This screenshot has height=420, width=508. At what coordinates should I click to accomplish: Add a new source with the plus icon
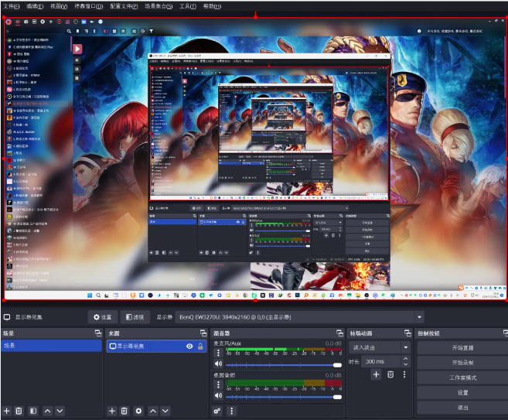pyautogui.click(x=112, y=411)
